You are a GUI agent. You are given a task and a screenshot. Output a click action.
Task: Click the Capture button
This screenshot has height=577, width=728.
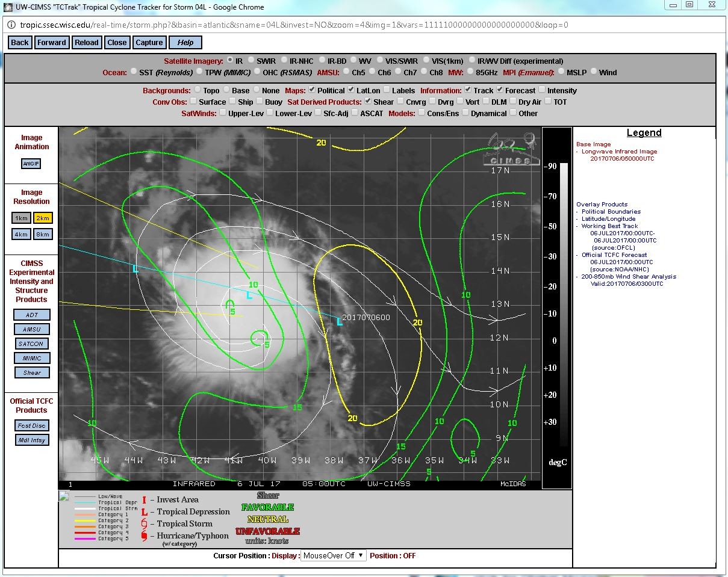pos(149,42)
